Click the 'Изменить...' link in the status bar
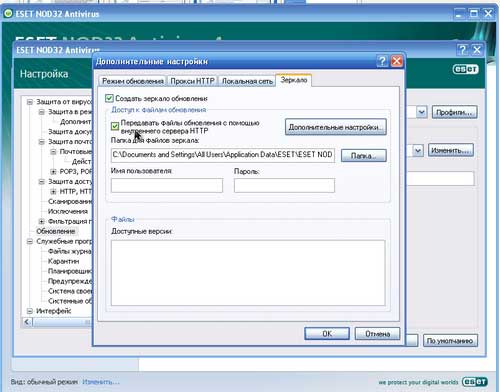Image resolution: width=500 pixels, height=392 pixels. 101,382
